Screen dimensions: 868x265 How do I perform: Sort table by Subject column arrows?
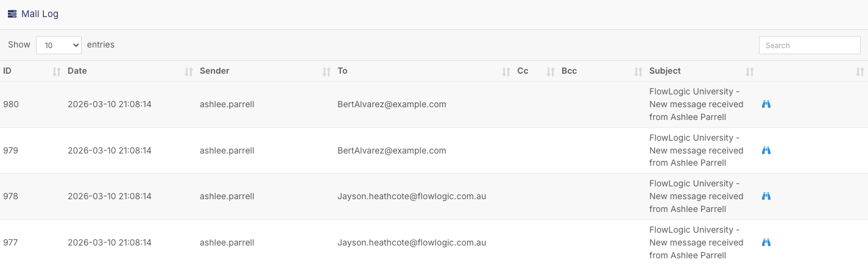750,72
